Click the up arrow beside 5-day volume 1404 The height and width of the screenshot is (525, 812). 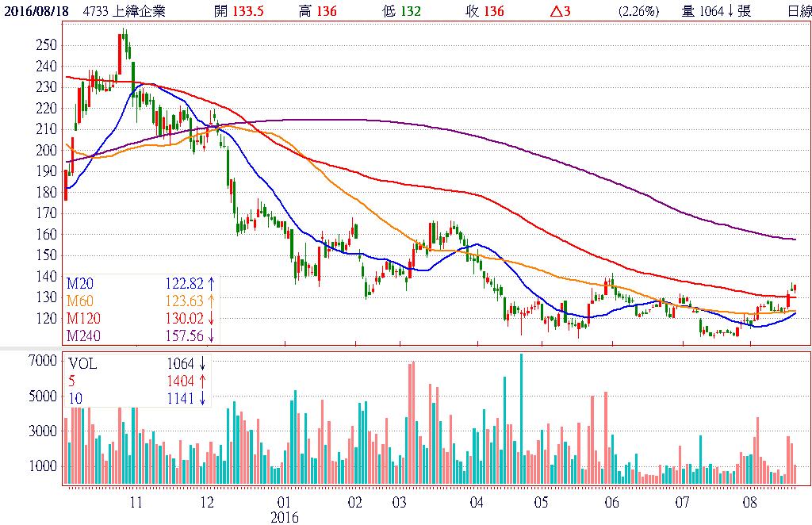[203, 381]
